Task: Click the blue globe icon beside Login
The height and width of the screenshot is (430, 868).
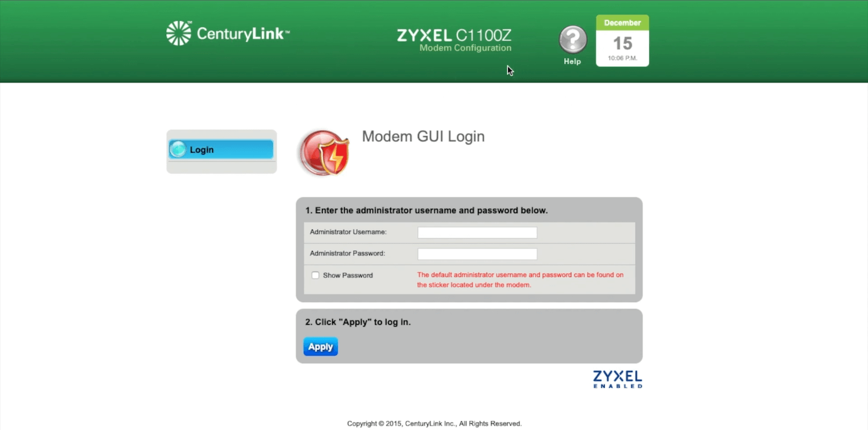Action: pos(178,149)
